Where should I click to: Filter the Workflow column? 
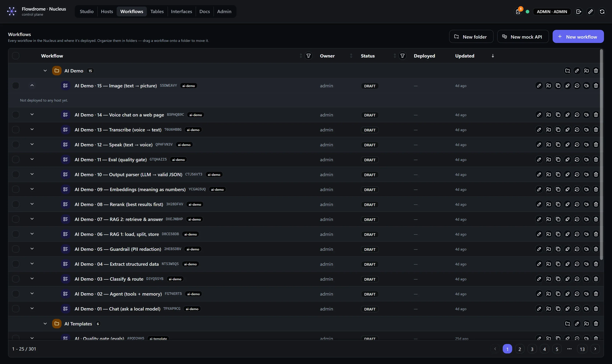tap(308, 56)
